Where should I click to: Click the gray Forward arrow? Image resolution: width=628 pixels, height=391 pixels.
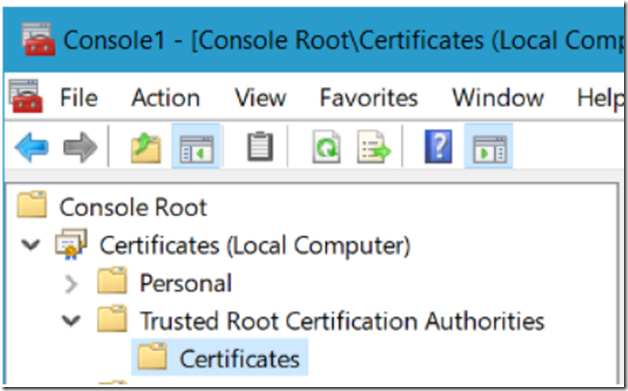[x=80, y=147]
